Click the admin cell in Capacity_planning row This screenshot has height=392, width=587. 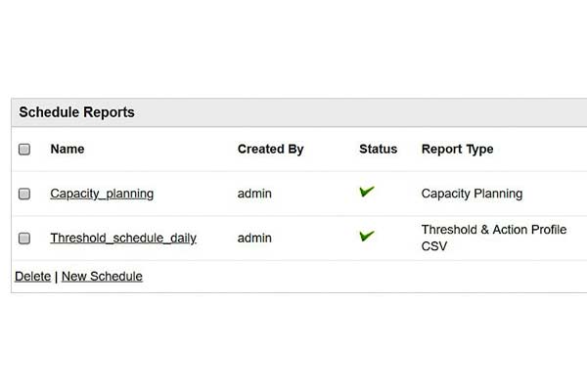coord(254,194)
